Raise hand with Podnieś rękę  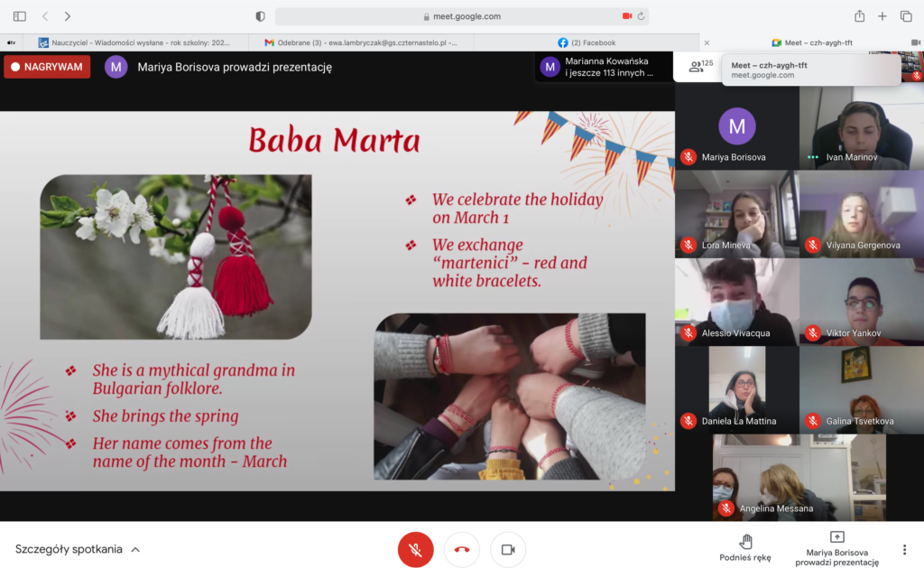744,548
